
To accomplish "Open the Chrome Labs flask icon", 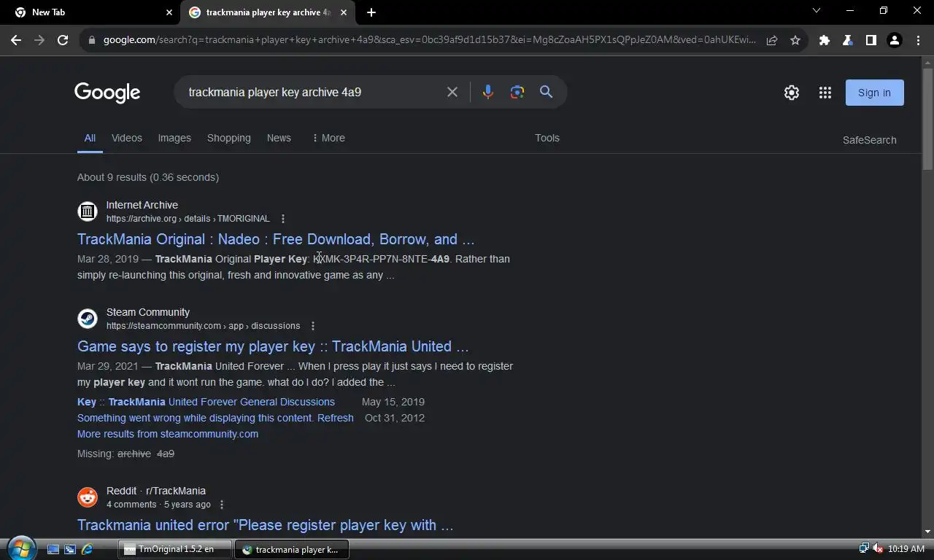I will click(848, 40).
